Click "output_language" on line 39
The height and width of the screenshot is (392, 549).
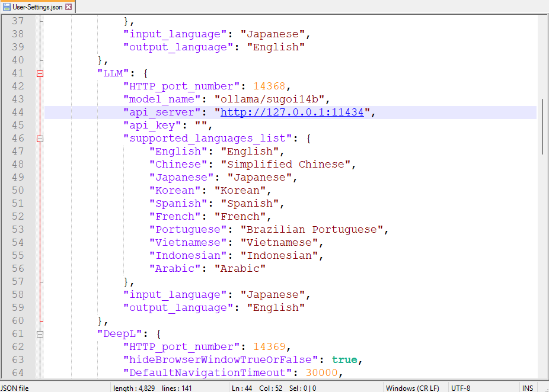178,47
